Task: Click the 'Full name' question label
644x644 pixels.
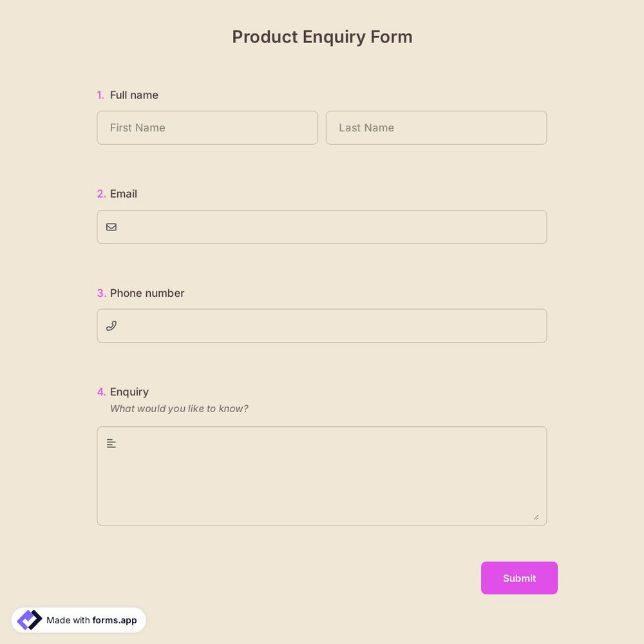Action: tap(134, 95)
